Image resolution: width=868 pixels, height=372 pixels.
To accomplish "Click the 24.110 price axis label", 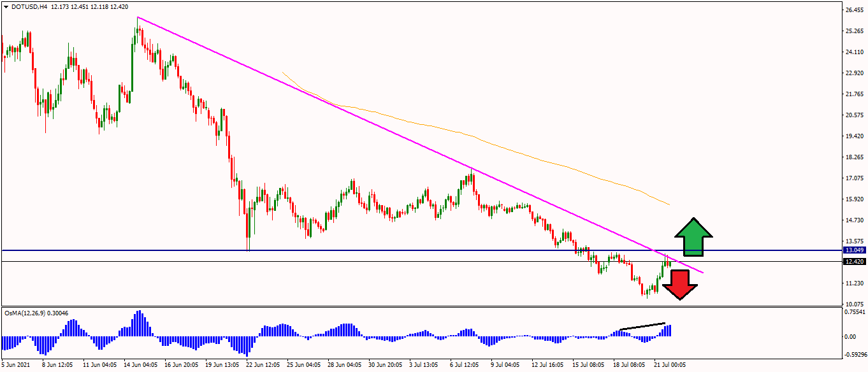I will 855,52.
